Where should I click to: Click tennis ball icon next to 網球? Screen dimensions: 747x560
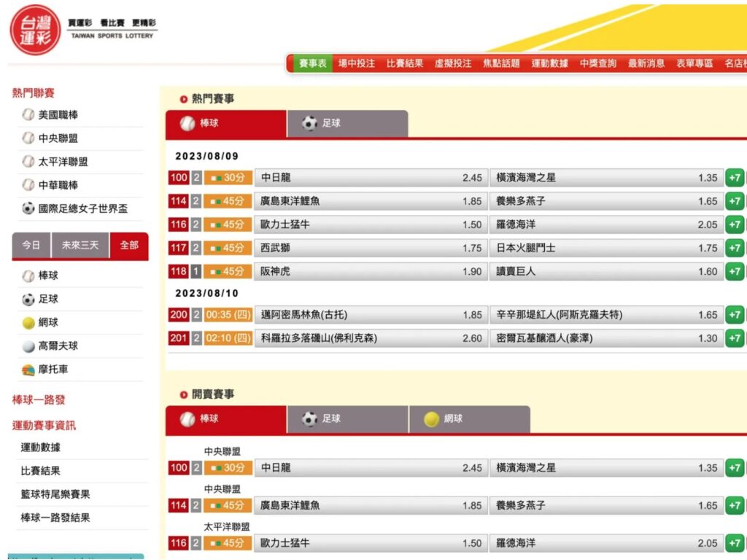pyautogui.click(x=28, y=322)
